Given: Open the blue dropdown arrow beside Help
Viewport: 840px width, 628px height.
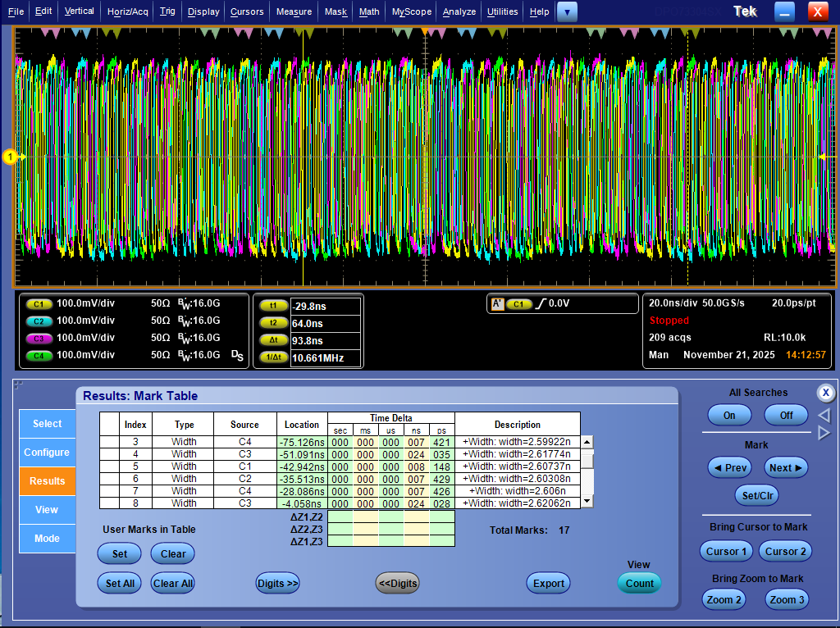Looking at the screenshot, I should tap(568, 11).
